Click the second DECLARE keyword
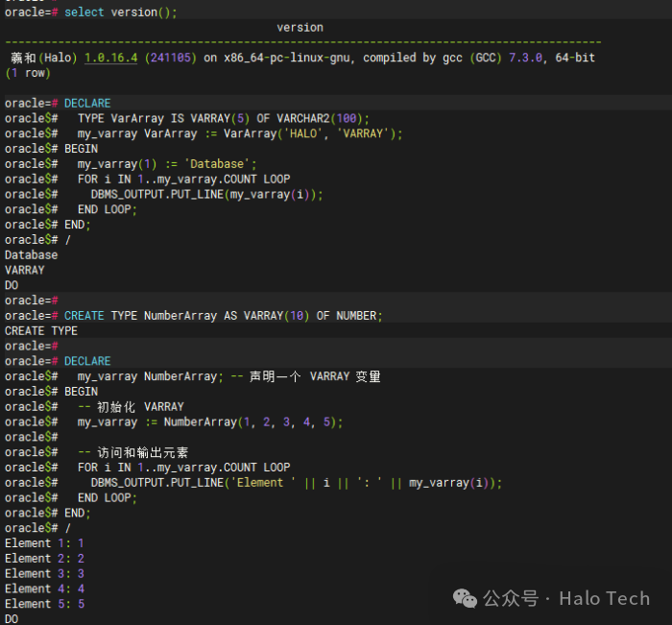The width and height of the screenshot is (672, 625). point(87,361)
